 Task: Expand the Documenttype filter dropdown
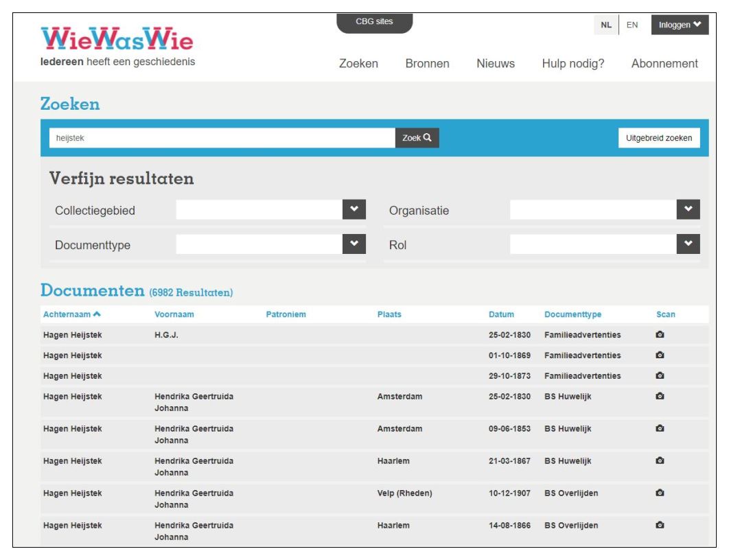coord(354,244)
